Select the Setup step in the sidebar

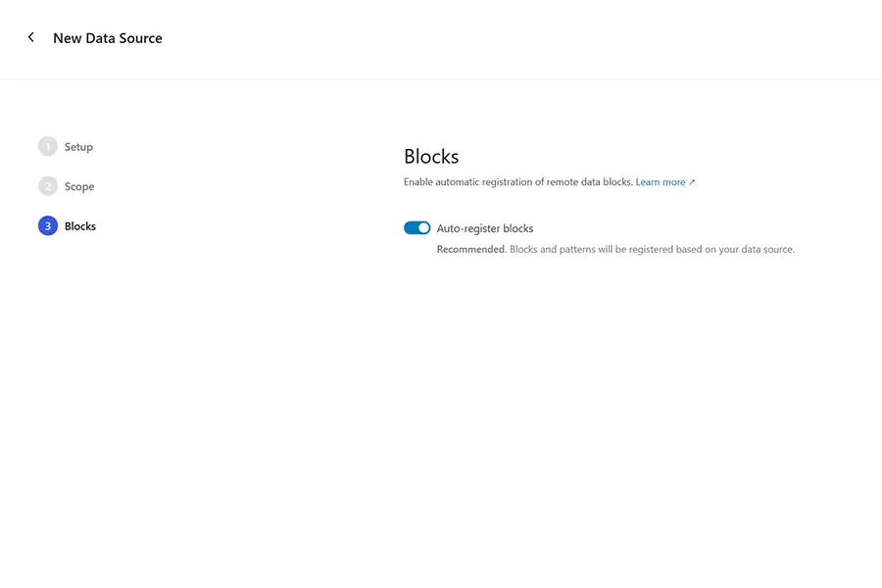tap(76, 146)
